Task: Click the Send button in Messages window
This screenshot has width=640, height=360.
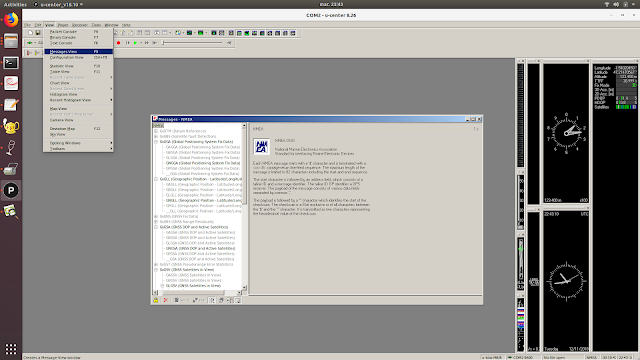Action: point(181,300)
